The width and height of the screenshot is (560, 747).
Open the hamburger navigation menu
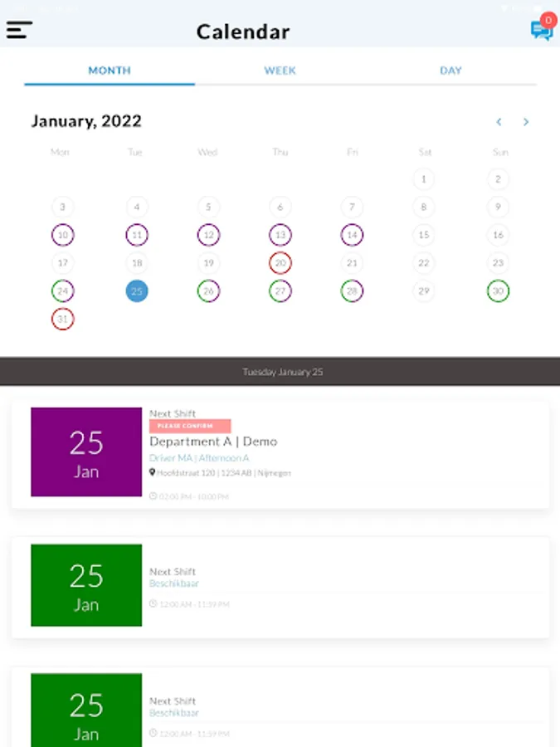tap(20, 30)
